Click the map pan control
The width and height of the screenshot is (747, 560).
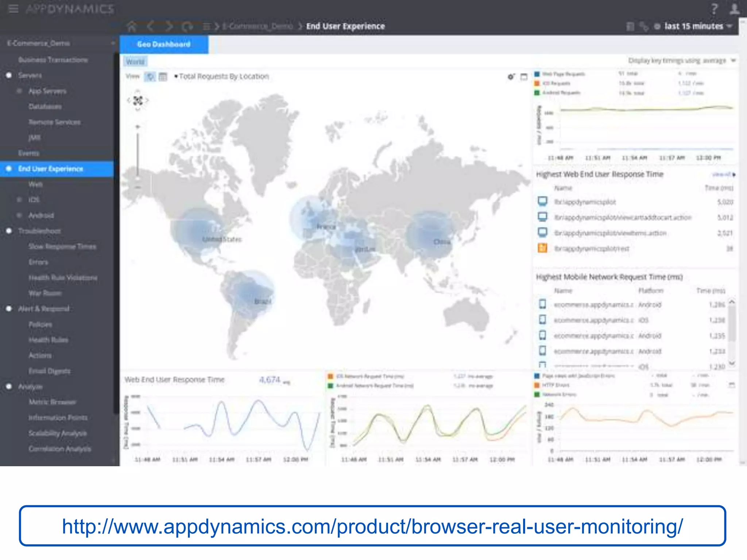click(138, 100)
